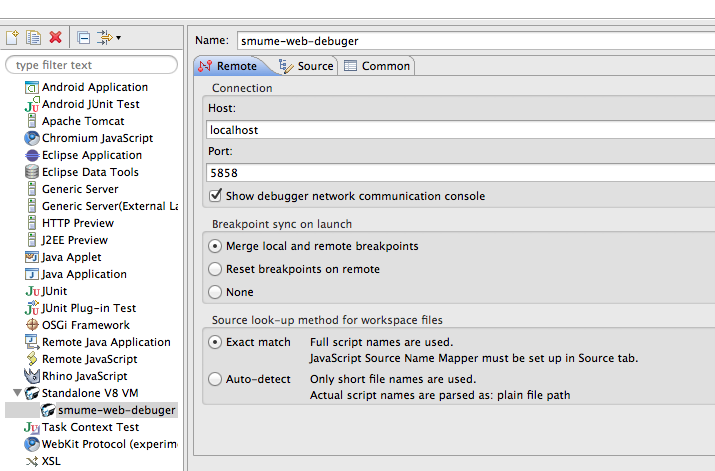Delete selected launch configuration with red X
Image resolution: width=715 pixels, height=471 pixels.
(56, 37)
